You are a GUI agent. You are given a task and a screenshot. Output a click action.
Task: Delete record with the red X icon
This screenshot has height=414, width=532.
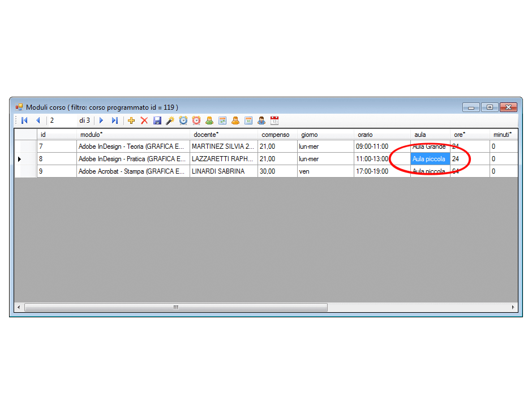coord(144,120)
